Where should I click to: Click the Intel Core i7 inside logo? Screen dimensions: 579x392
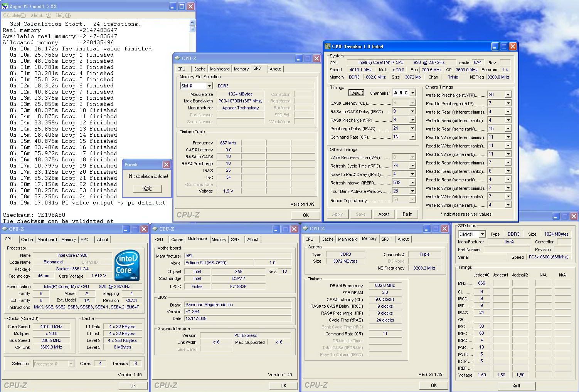[x=127, y=265]
